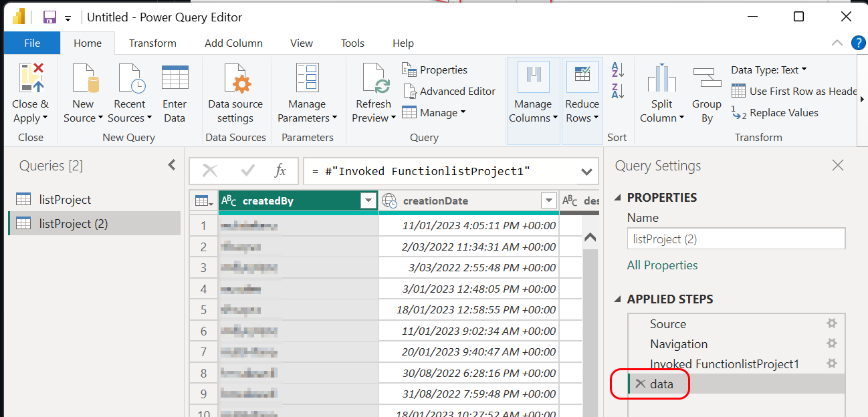The width and height of the screenshot is (868, 417).
Task: Click the Close & Apply icon
Action: 31,78
